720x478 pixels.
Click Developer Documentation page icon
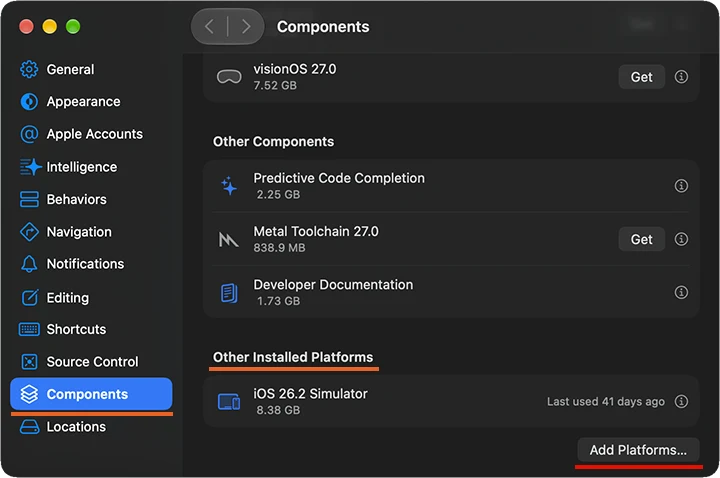point(229,292)
